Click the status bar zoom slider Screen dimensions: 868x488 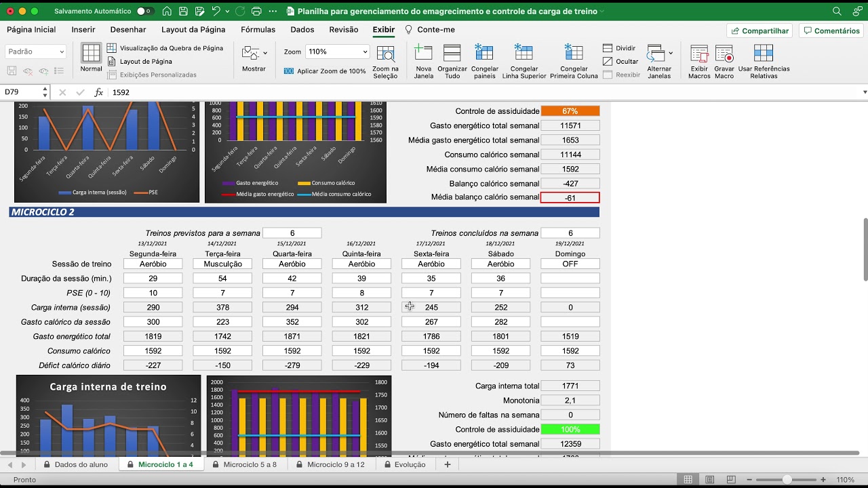[787, 480]
